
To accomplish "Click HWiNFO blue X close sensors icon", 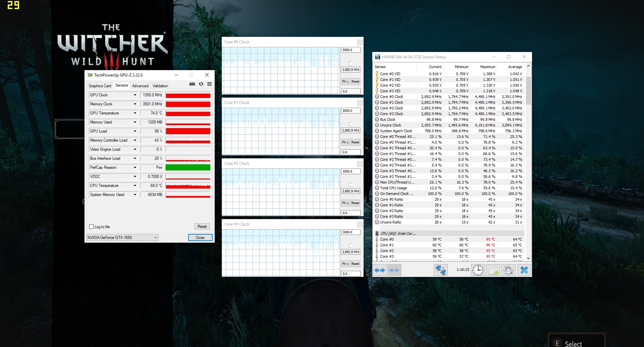I will coord(524,270).
